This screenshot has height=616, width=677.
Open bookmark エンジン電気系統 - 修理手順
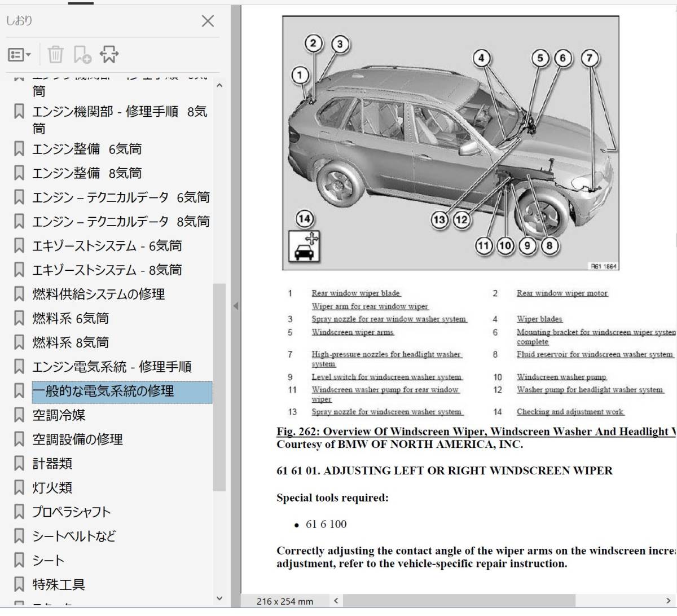tap(112, 367)
